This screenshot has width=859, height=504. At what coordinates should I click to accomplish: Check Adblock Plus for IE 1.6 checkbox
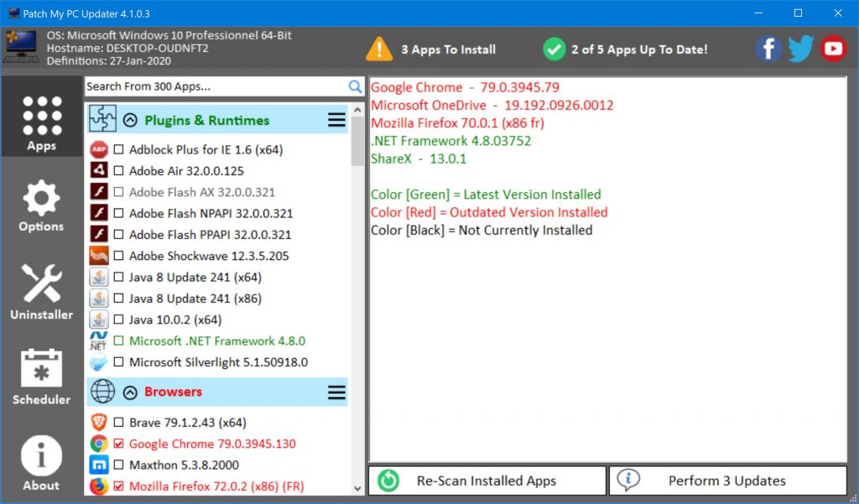[118, 149]
